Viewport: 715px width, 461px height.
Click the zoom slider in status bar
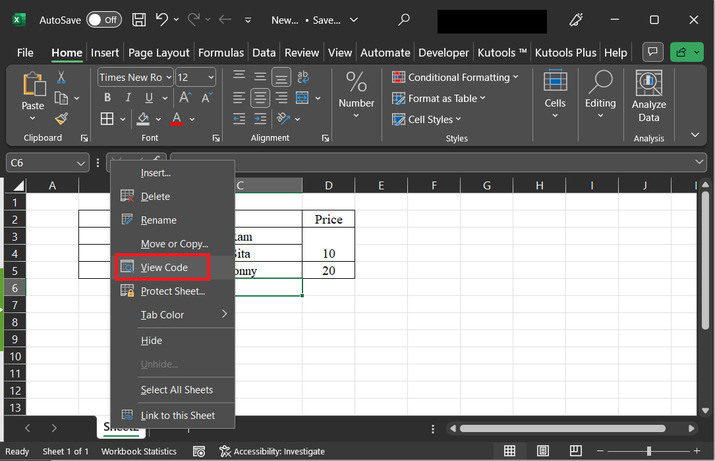[x=648, y=452]
